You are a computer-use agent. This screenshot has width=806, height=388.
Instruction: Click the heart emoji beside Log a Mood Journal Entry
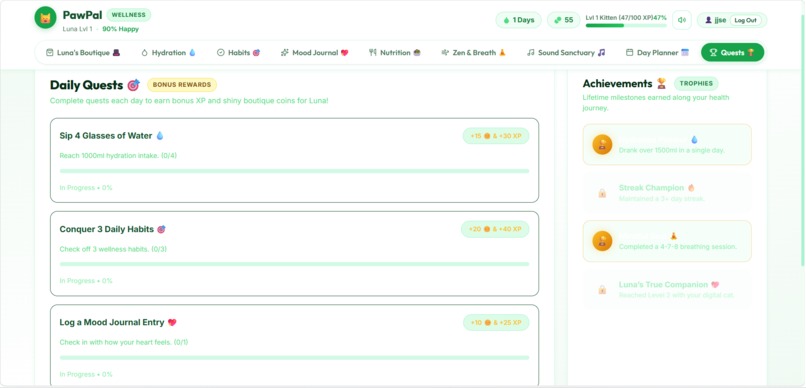coord(172,322)
